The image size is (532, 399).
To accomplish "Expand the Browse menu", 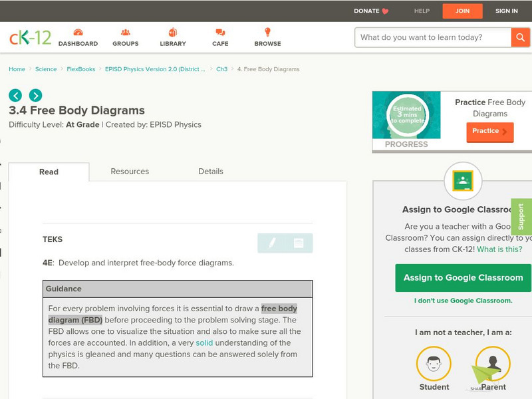I will pyautogui.click(x=267, y=37).
